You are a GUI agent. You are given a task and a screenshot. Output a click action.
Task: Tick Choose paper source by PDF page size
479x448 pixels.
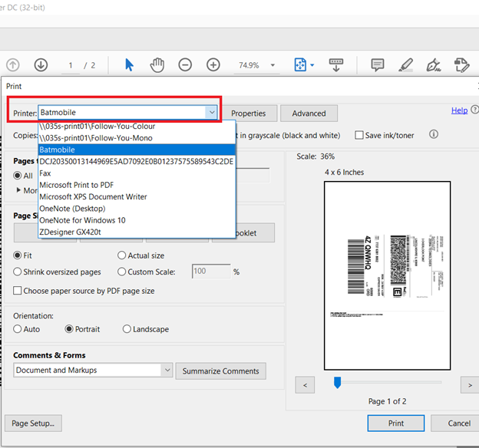(18, 291)
